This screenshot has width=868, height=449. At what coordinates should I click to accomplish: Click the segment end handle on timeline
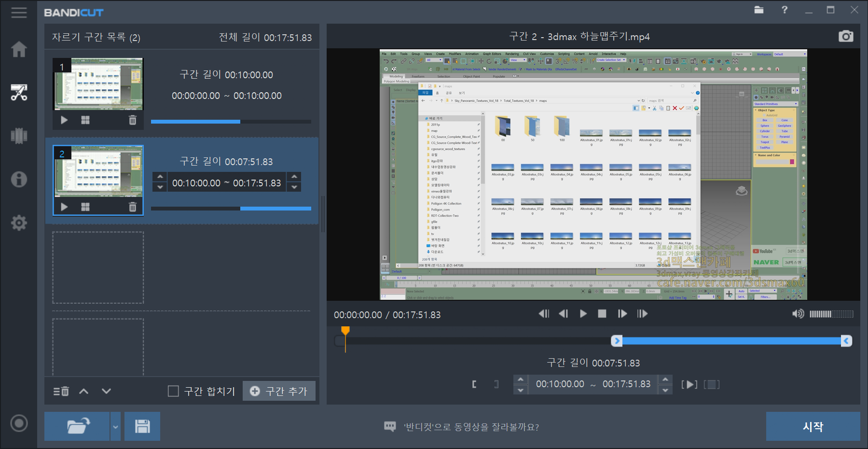[846, 341]
